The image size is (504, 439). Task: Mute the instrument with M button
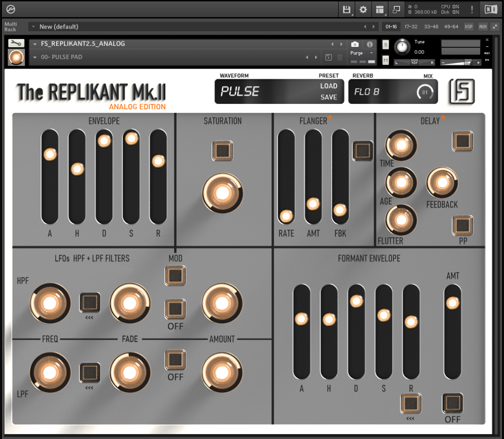coord(385,60)
